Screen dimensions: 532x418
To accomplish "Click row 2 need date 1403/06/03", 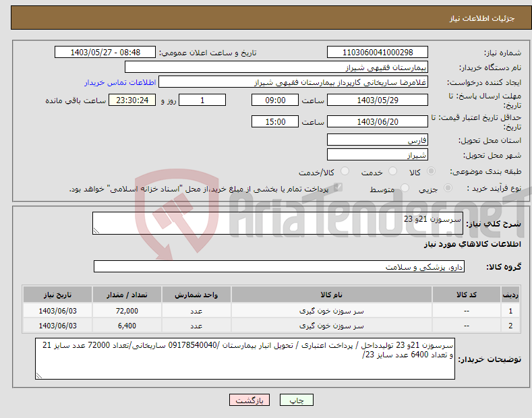I will (57, 326).
